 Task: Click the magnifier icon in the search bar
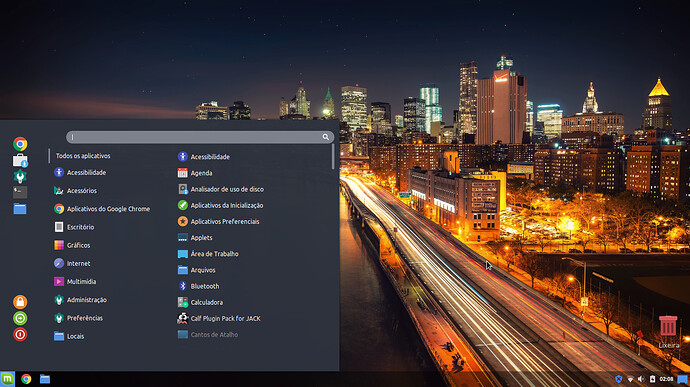point(325,137)
